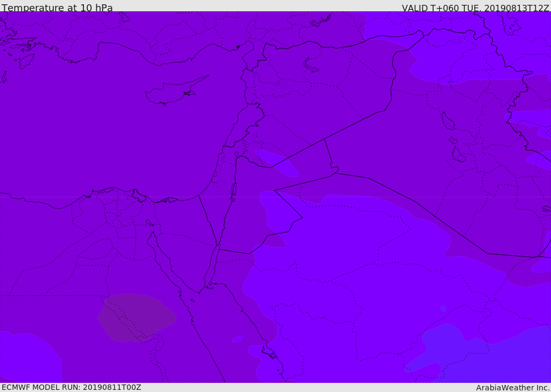Click the Sea of Galilee outline
551x392 pixels.
(x=236, y=154)
